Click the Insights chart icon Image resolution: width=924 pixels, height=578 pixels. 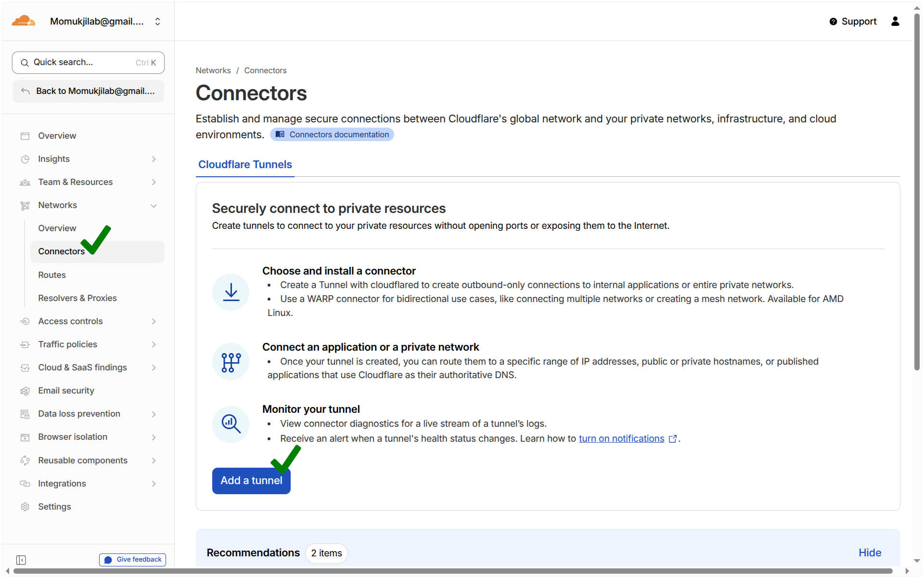25,159
